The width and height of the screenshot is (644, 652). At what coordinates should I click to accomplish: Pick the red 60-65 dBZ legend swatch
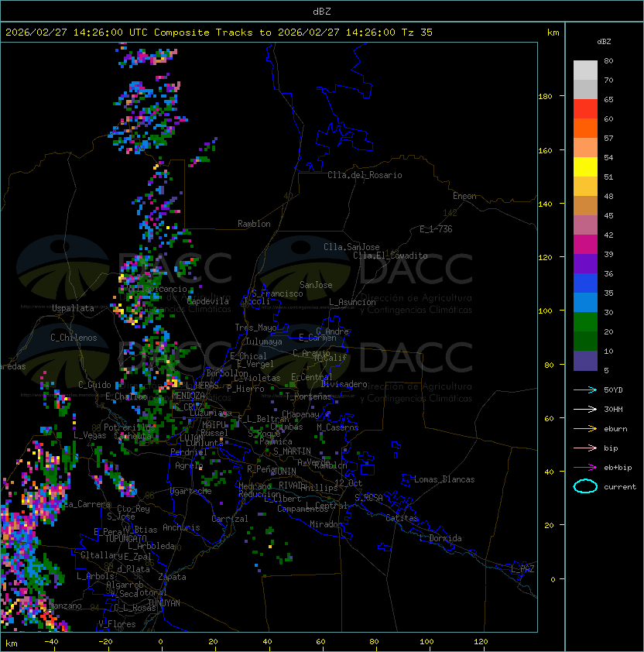point(585,108)
